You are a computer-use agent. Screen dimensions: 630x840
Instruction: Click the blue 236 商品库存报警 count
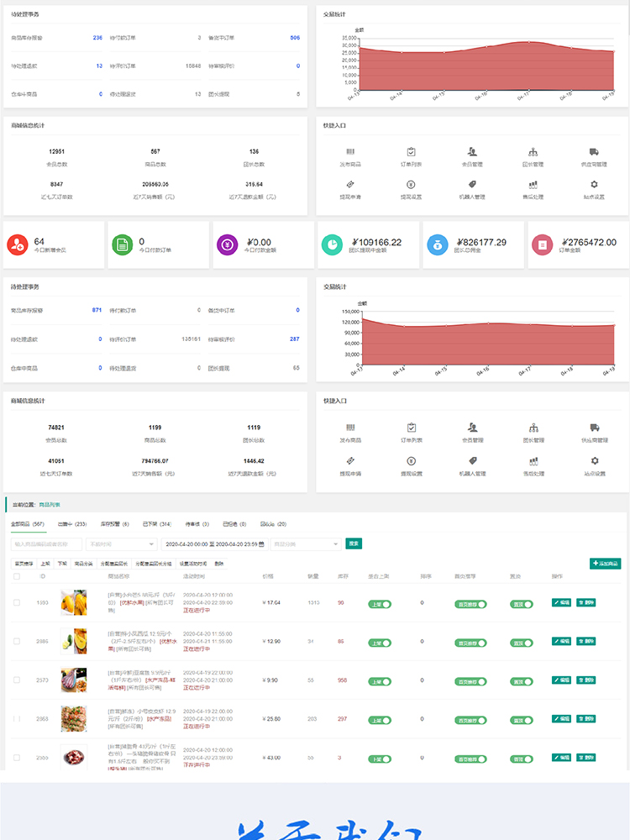(x=97, y=38)
